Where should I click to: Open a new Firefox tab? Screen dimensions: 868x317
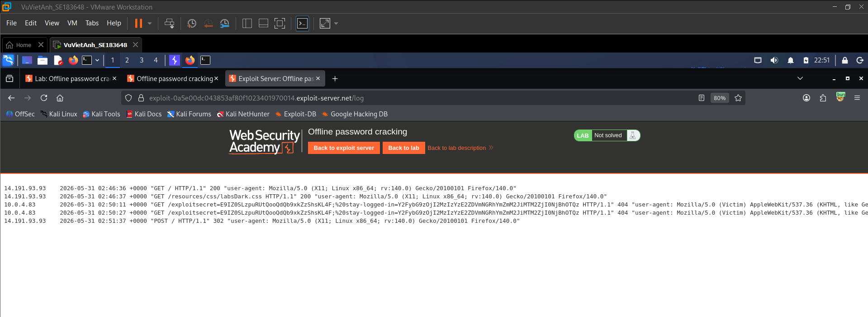coord(335,79)
